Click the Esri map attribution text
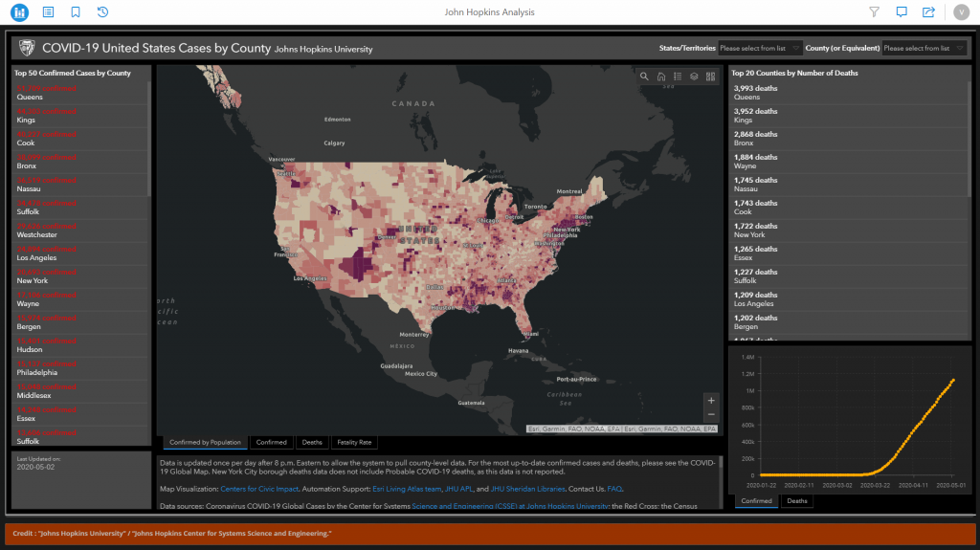Image resolution: width=980 pixels, height=550 pixels. point(622,429)
